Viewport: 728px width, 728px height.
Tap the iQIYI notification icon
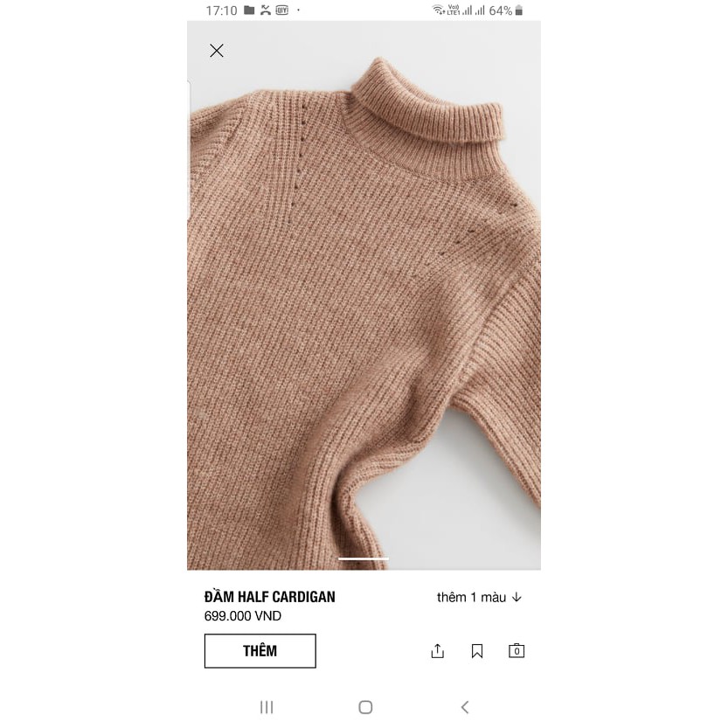[281, 10]
